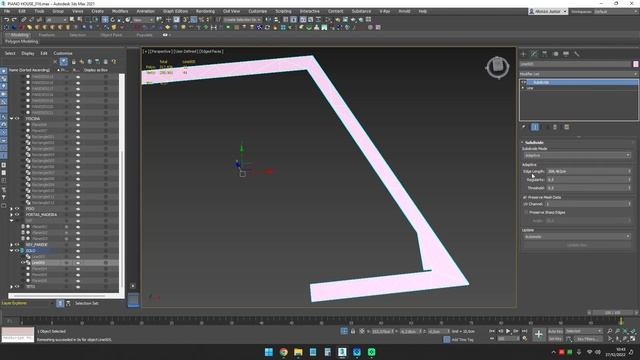Screen dimensions: 640x360
Task: Expand the REV_PAREDE layer tree
Action: (x=11, y=244)
